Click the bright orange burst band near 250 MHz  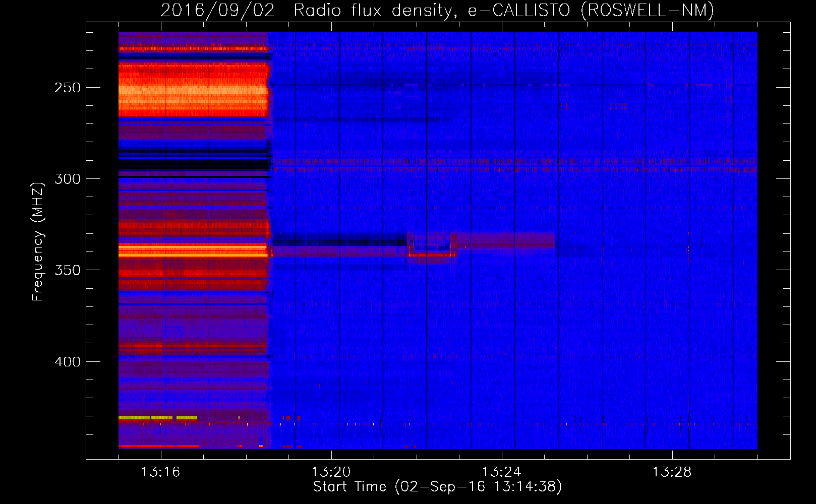coord(193,90)
